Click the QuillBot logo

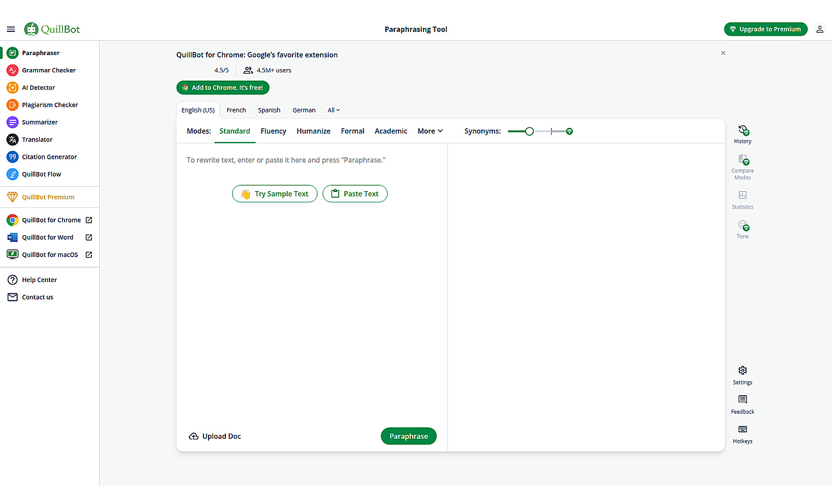click(52, 29)
